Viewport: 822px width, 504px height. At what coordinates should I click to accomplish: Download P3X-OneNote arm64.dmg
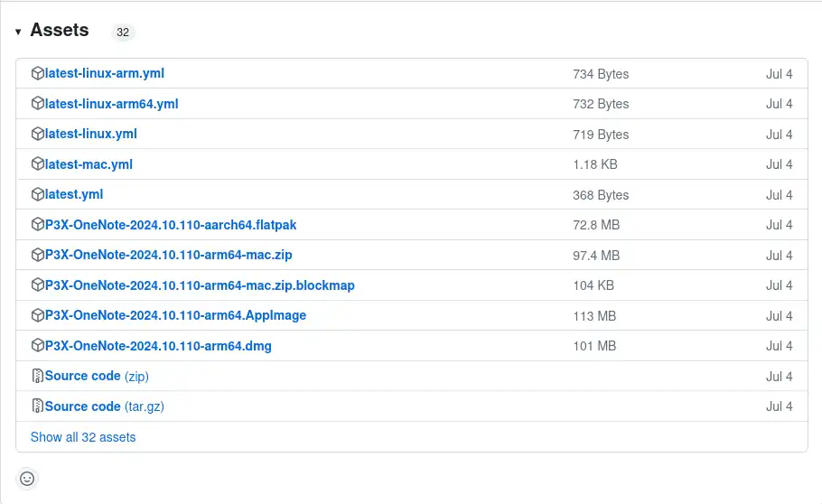(x=158, y=346)
